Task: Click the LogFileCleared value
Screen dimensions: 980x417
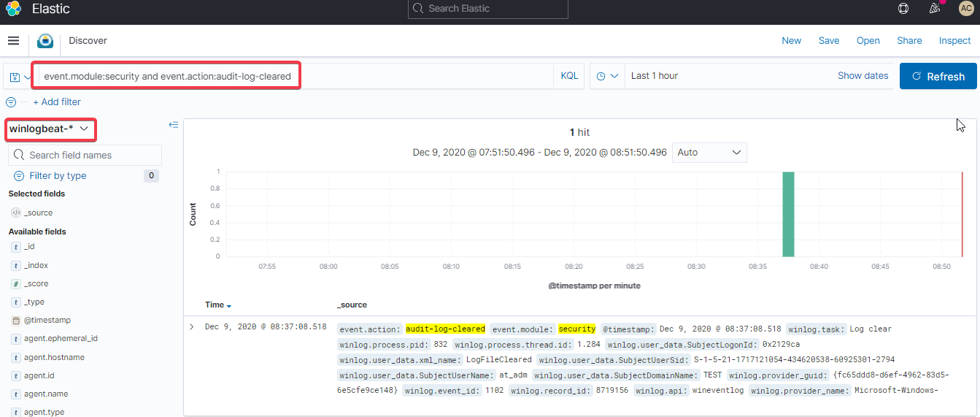Action: (x=499, y=360)
